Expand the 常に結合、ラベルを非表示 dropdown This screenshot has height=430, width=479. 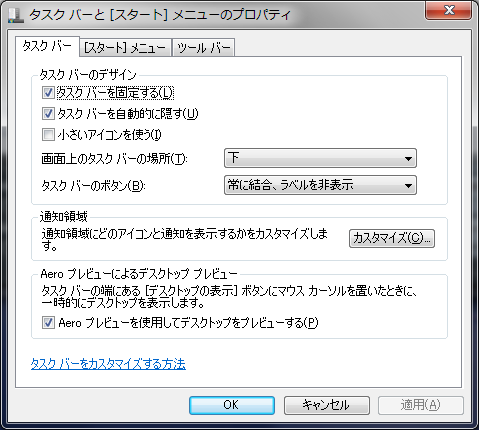(320, 185)
